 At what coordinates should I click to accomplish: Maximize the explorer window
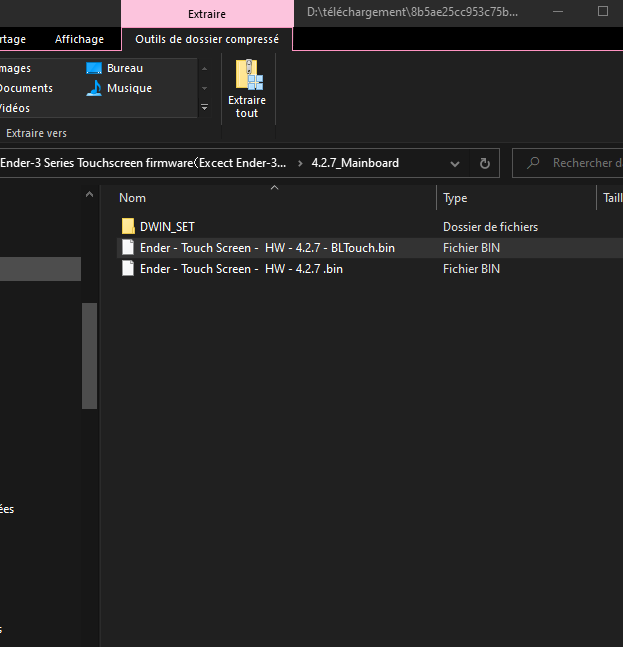[603, 11]
